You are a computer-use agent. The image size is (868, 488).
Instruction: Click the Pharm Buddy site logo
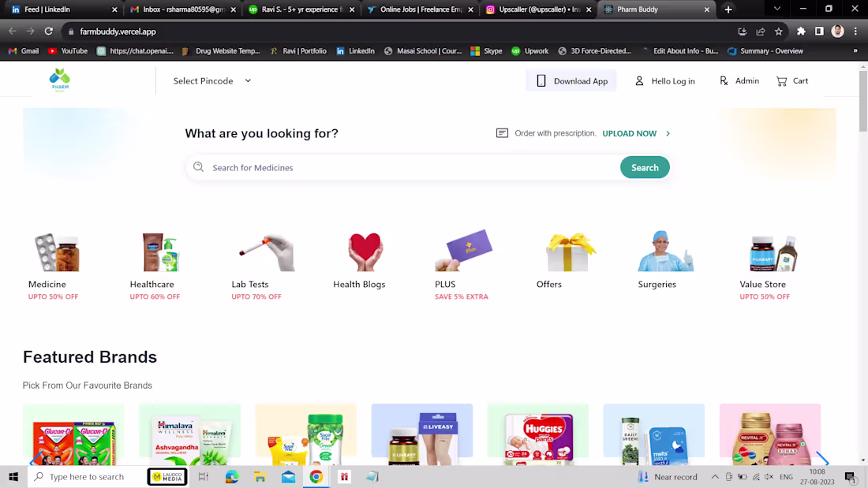tap(59, 80)
